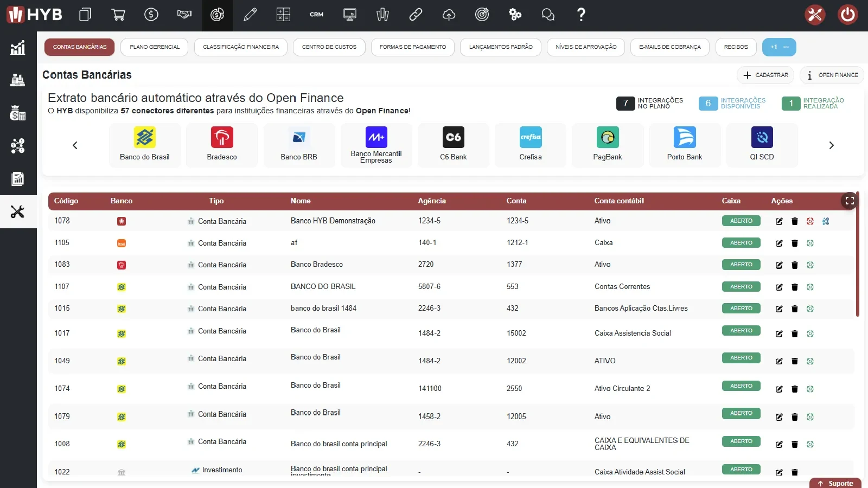Image resolution: width=868 pixels, height=488 pixels.
Task: Open the dollar coin finance icon
Action: (151, 15)
